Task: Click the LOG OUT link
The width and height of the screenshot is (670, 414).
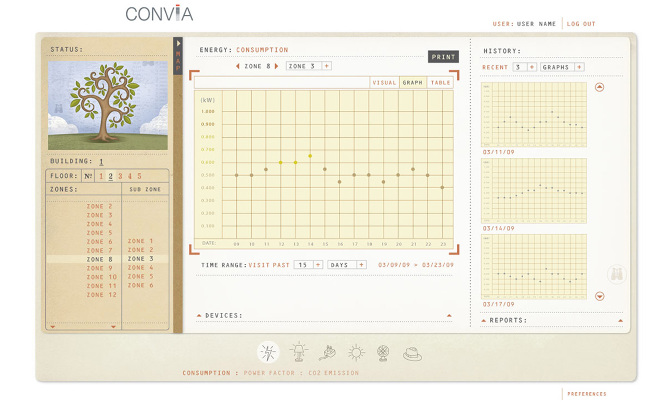Action: 581,24
